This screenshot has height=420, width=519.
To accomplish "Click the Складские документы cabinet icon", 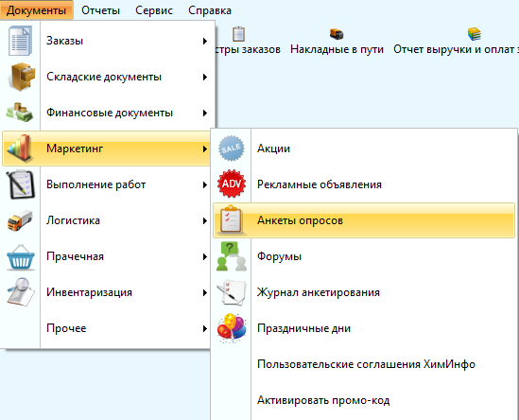I will [x=21, y=77].
